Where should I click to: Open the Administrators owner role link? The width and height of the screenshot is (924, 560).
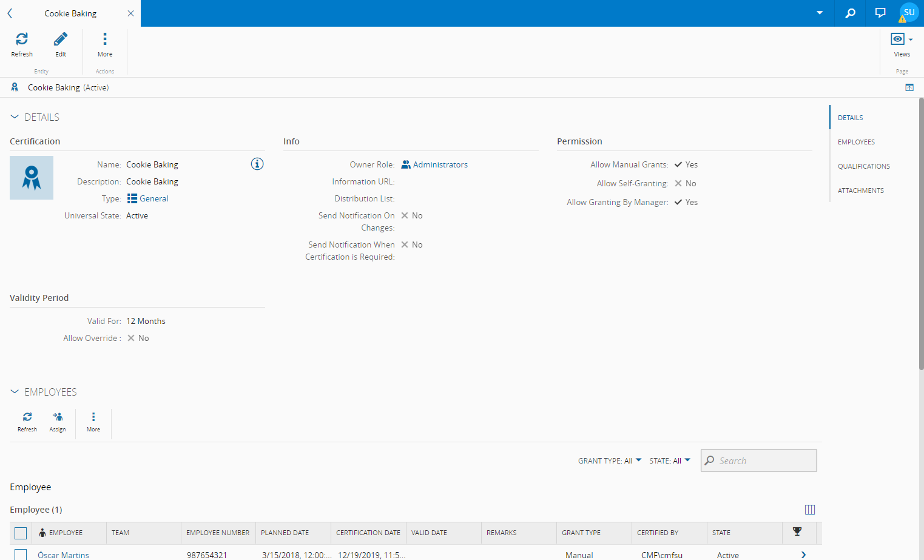pos(440,164)
